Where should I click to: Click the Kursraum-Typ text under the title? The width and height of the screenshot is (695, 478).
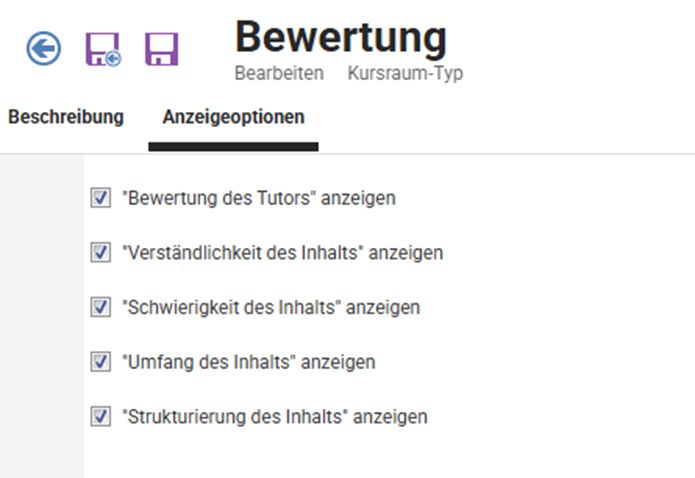pyautogui.click(x=405, y=74)
